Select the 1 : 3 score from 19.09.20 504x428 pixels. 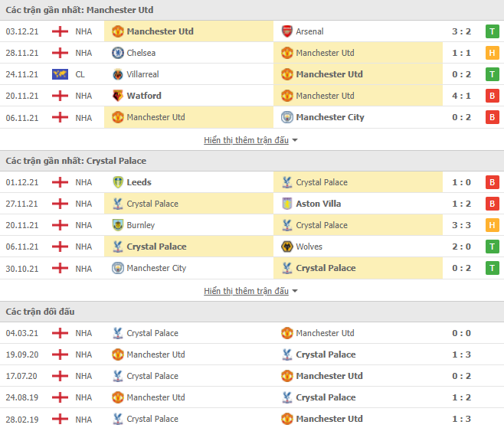tap(461, 354)
